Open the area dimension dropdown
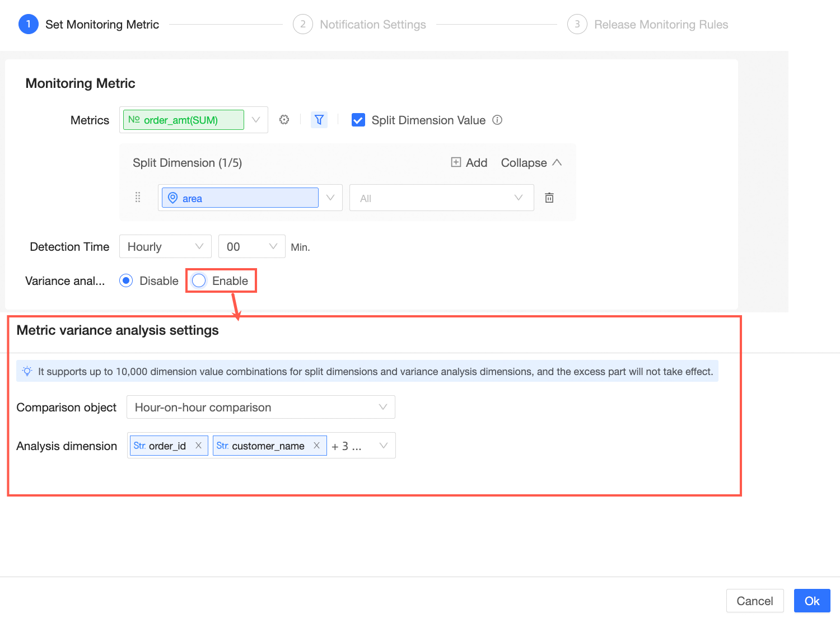 [330, 198]
